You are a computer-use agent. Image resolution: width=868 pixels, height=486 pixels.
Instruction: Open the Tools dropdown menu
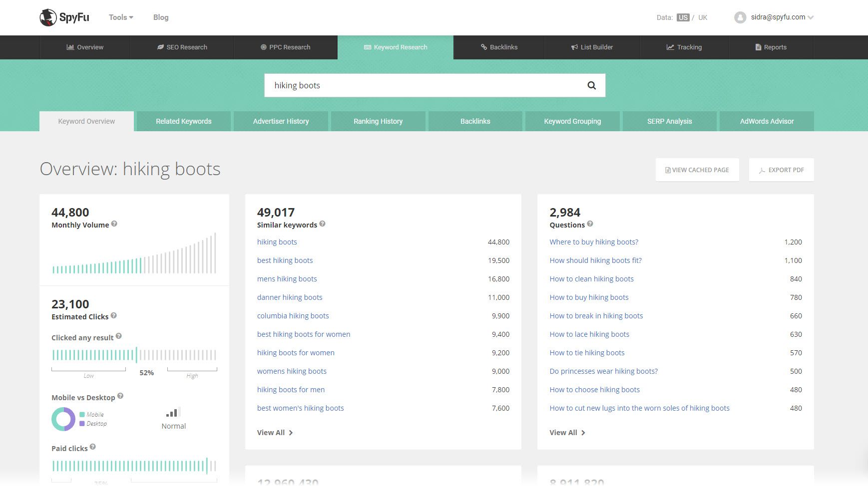pos(121,17)
